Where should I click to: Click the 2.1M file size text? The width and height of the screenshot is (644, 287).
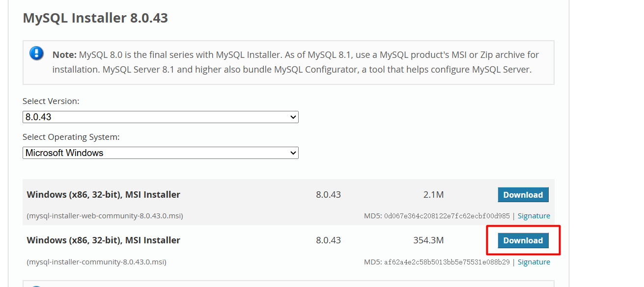tap(433, 195)
